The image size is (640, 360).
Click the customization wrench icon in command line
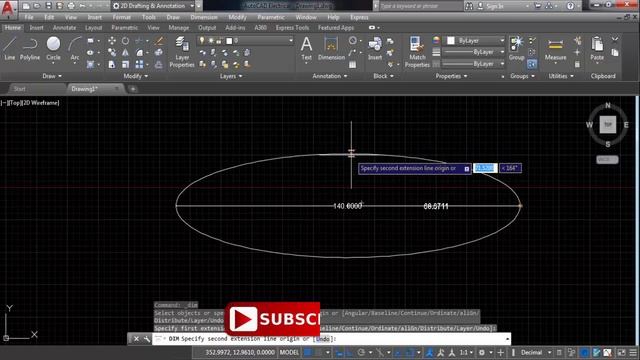[x=147, y=339]
